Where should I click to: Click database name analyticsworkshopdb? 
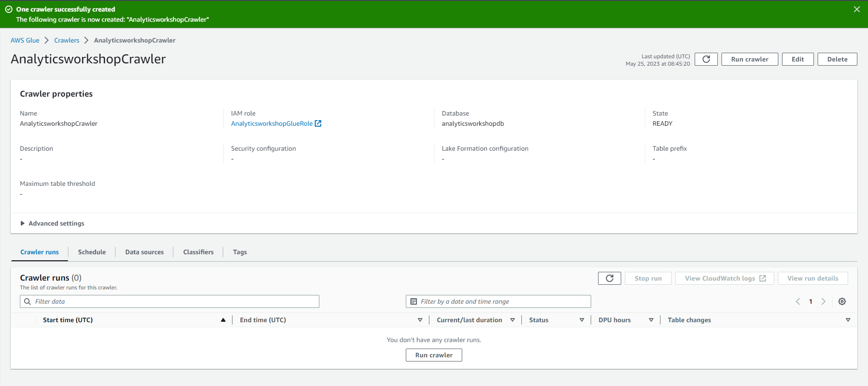coord(473,123)
